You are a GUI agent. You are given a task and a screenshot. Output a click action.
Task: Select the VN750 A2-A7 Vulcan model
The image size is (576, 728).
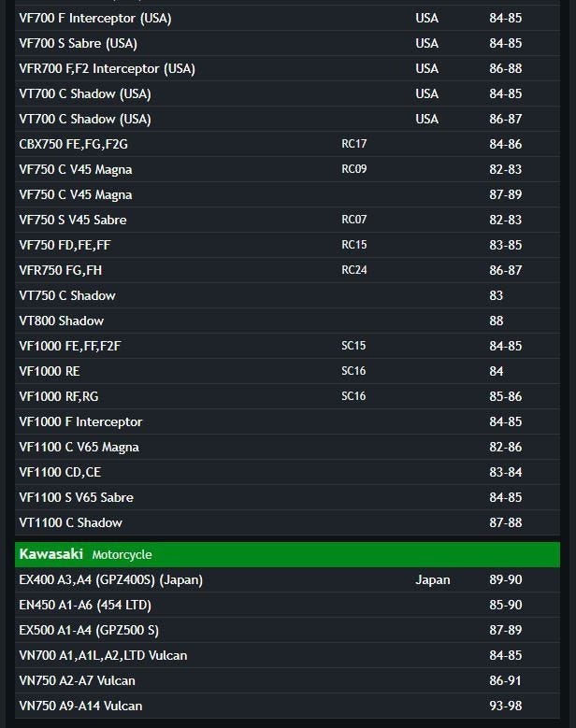click(77, 680)
